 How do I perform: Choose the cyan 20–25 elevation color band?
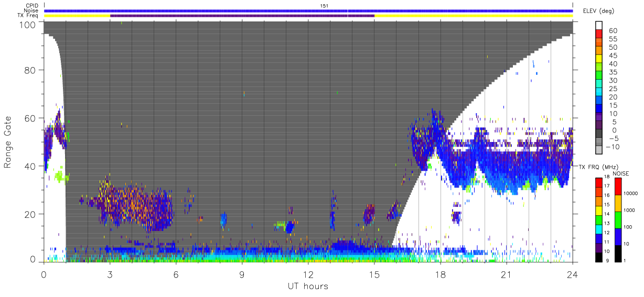(x=599, y=92)
